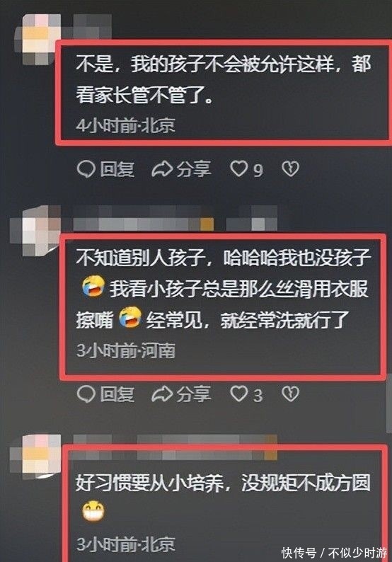The width and height of the screenshot is (392, 562).
Task: Click the grinning emoji in third comment
Action: [93, 512]
